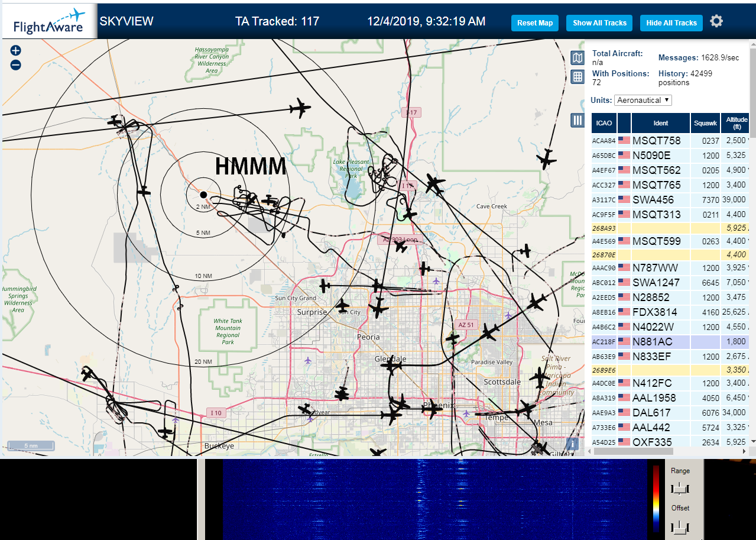Click the US flag beside FDX3814
Image resolution: width=756 pixels, height=540 pixels.
624,312
